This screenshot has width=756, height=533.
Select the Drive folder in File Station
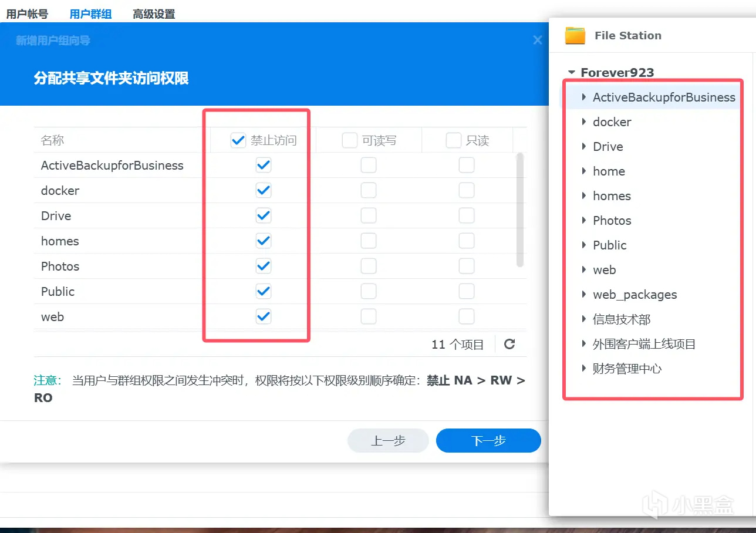pos(608,147)
